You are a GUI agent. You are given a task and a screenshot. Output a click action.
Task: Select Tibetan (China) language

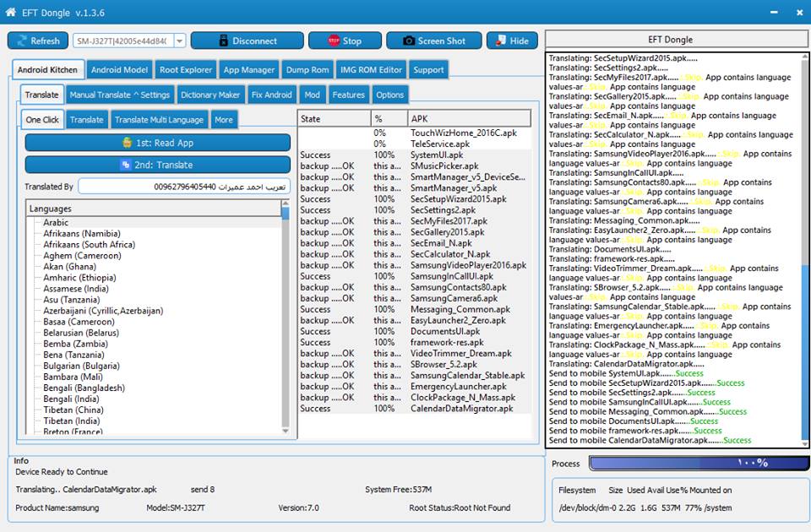pos(73,410)
